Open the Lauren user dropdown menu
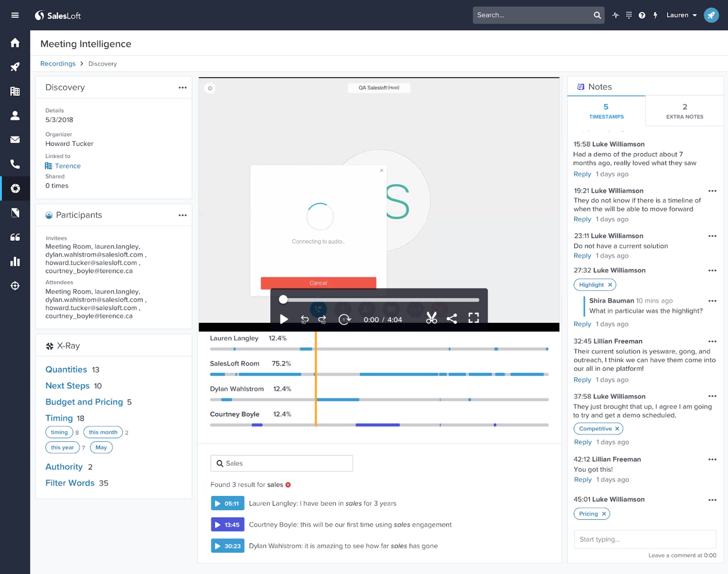The width and height of the screenshot is (728, 574). point(681,15)
